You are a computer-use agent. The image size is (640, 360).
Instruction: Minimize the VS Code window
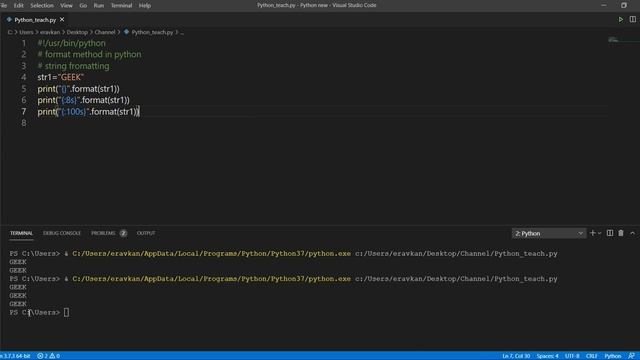pyautogui.click(x=604, y=5)
